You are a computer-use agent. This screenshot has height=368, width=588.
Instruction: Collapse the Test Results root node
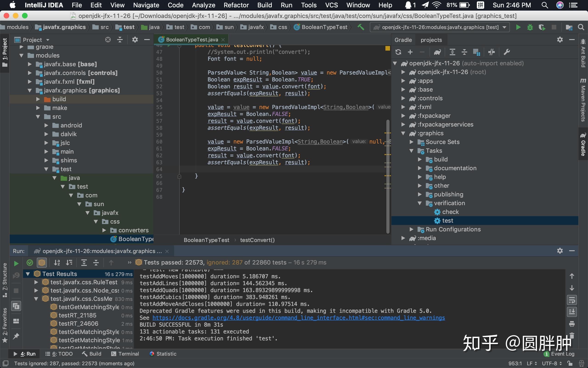click(28, 274)
